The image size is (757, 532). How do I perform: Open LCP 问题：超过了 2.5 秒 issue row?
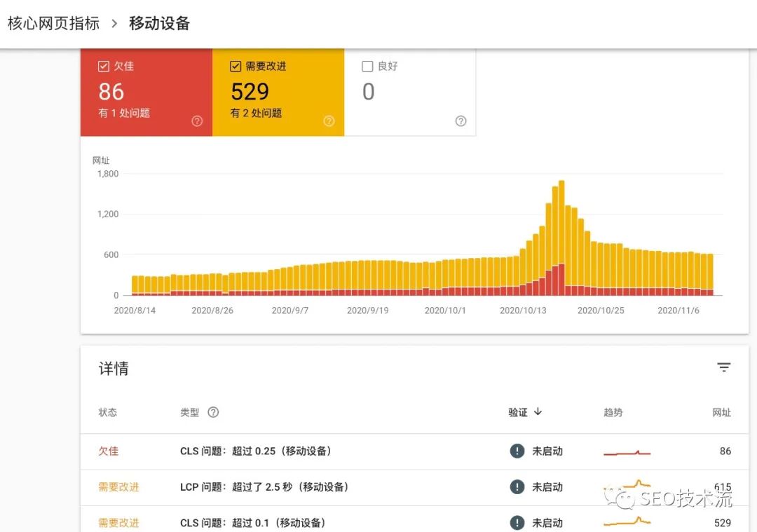pos(264,487)
